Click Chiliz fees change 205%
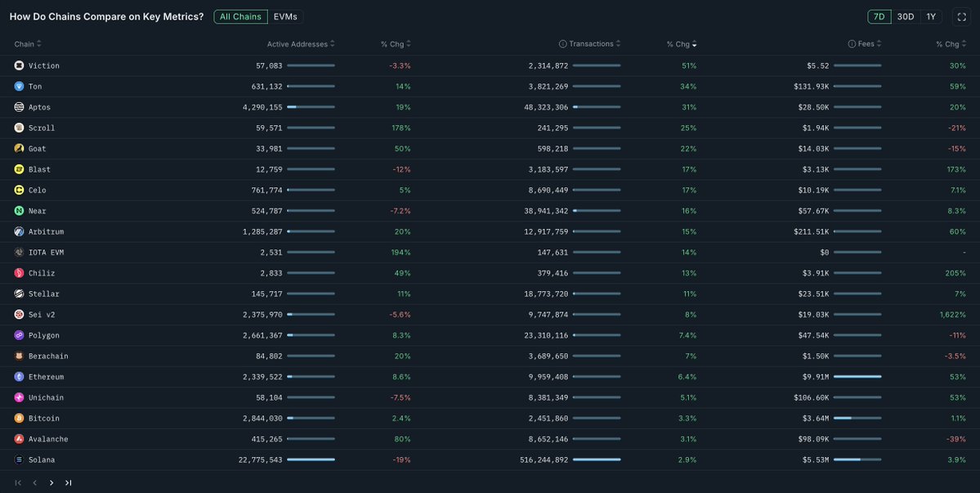Screen dimensions: 980x493 [955, 273]
